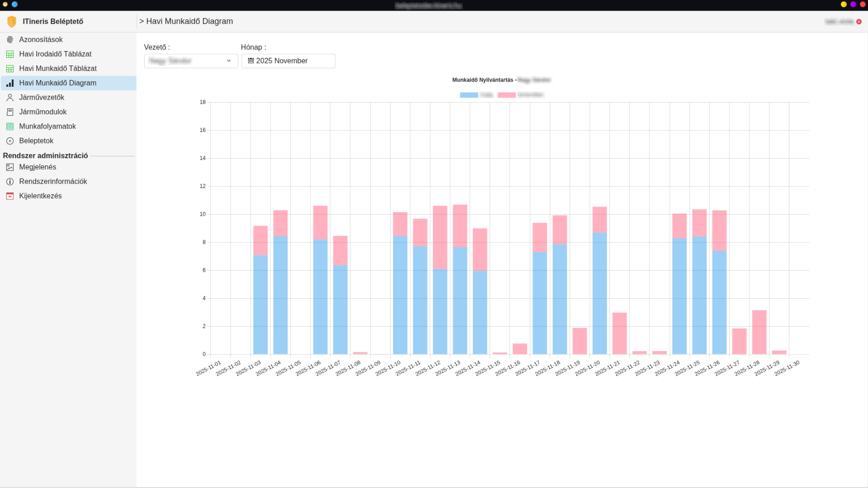Select Beleptetok in the sidebar

[x=36, y=141]
